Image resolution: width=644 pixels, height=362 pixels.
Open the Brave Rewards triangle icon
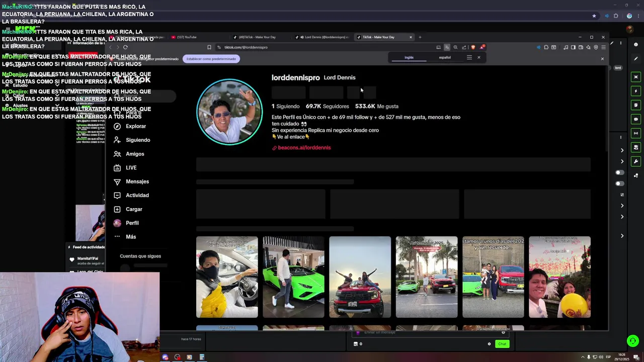point(482,47)
